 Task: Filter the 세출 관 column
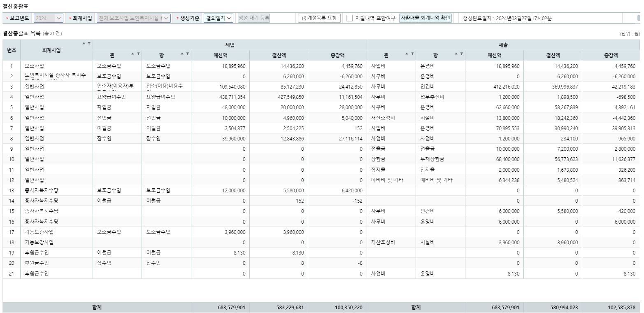(412, 54)
